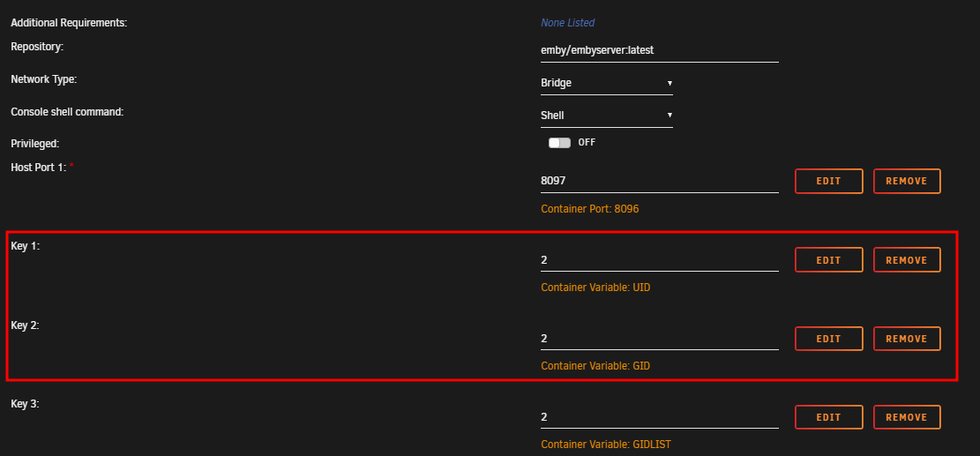Remove Key 1 UID variable
This screenshot has width=980, height=456.
907,260
